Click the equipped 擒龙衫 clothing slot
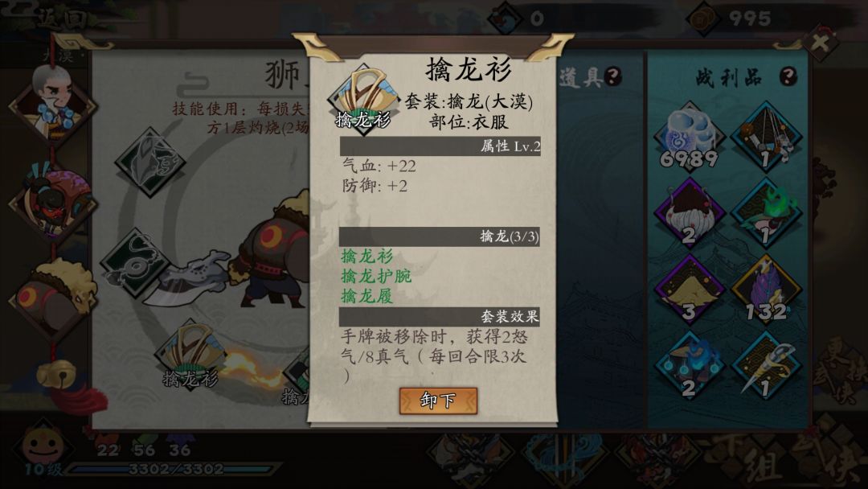 pos(190,355)
